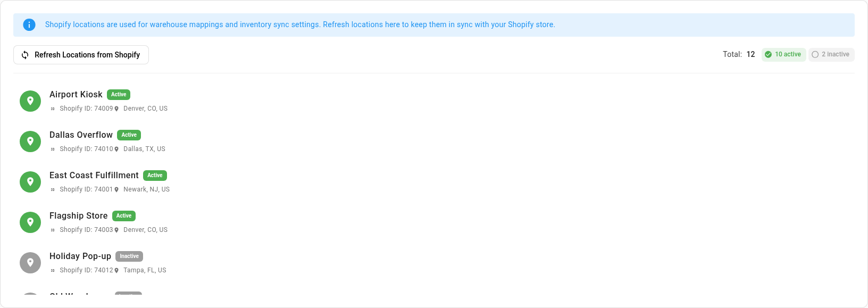
Task: Click small map pin before Dallas, TX, US
Action: point(116,149)
